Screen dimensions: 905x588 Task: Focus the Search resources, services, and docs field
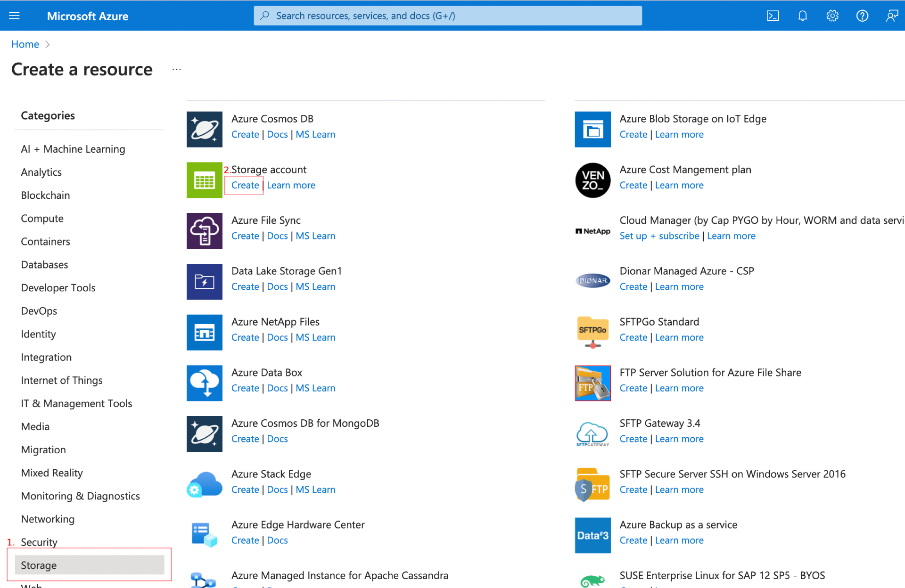[448, 16]
